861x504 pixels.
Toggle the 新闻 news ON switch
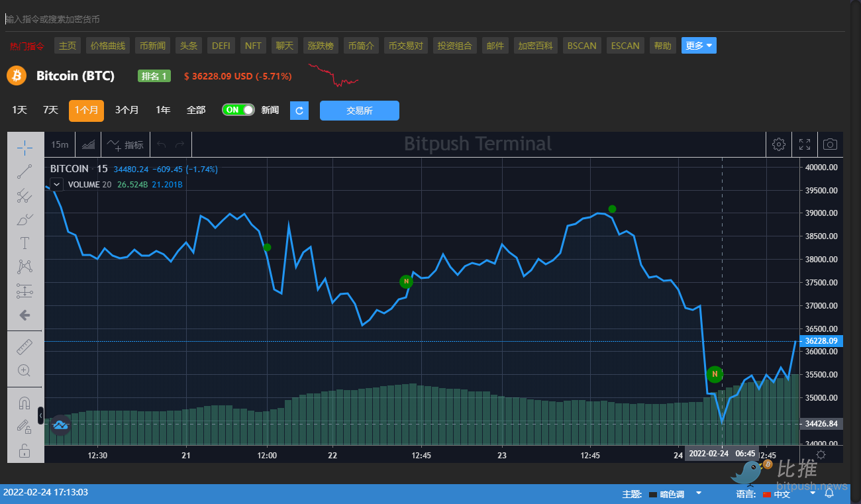[238, 110]
